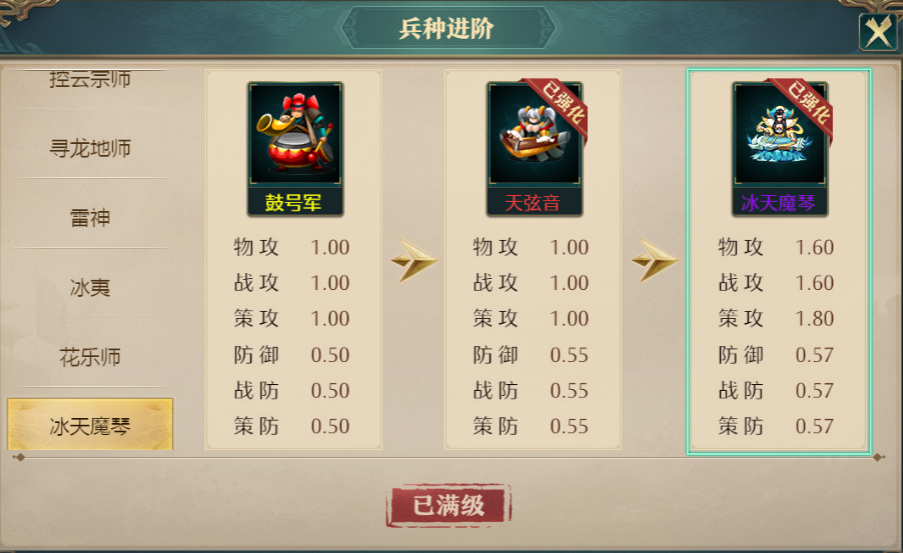The image size is (903, 553).
Task: Click the yellow 鼓号军 name label
Action: 295,203
